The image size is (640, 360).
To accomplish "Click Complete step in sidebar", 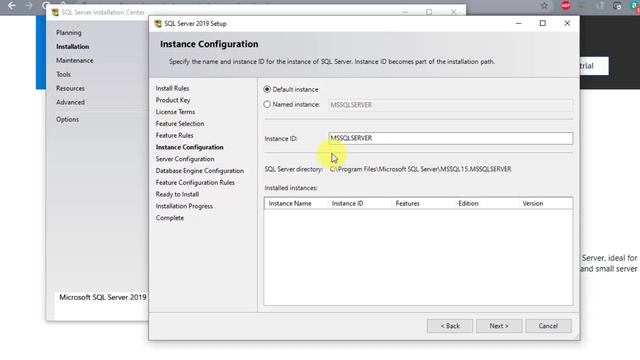I will (x=169, y=218).
